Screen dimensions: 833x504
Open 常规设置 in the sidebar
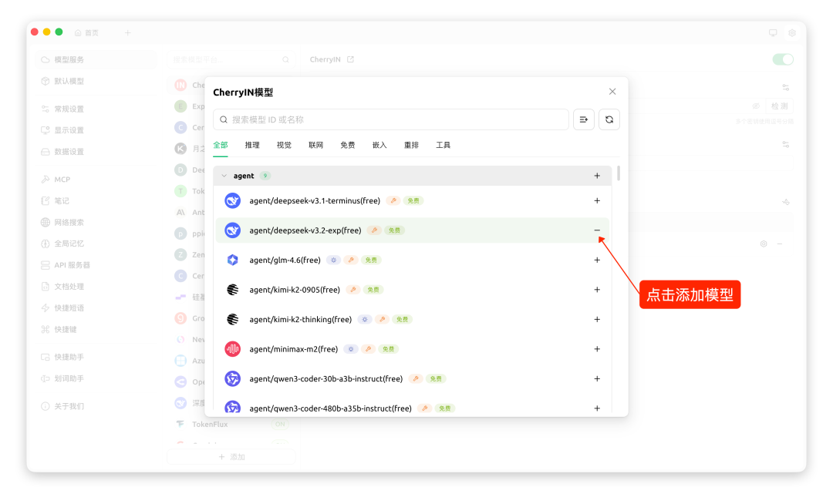[x=96, y=109]
